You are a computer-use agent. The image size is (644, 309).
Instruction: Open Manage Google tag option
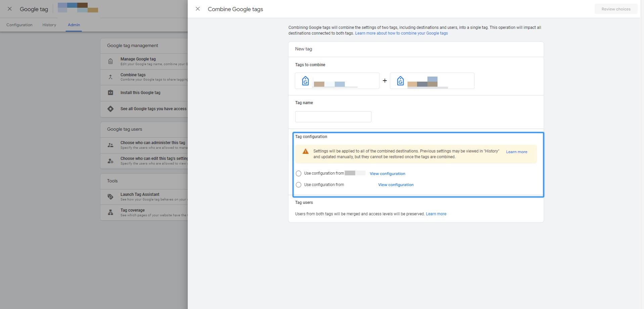coord(144,61)
